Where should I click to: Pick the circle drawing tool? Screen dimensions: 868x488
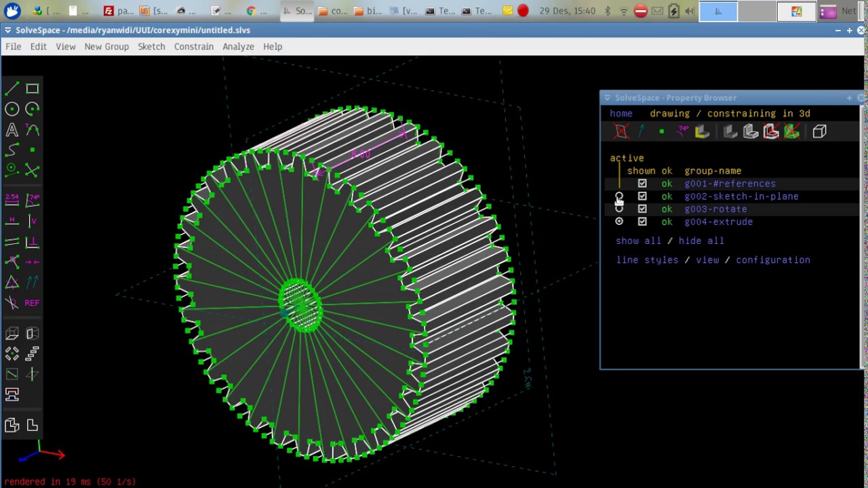click(x=12, y=109)
